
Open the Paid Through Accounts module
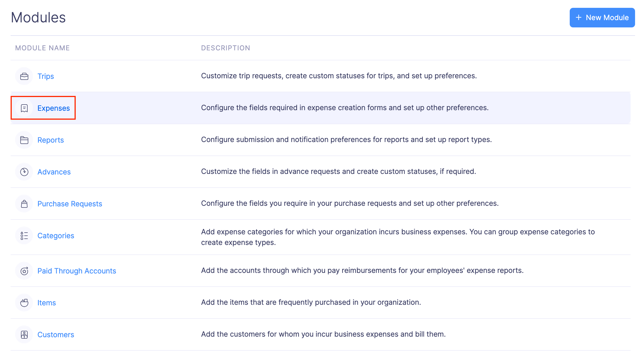click(x=77, y=271)
